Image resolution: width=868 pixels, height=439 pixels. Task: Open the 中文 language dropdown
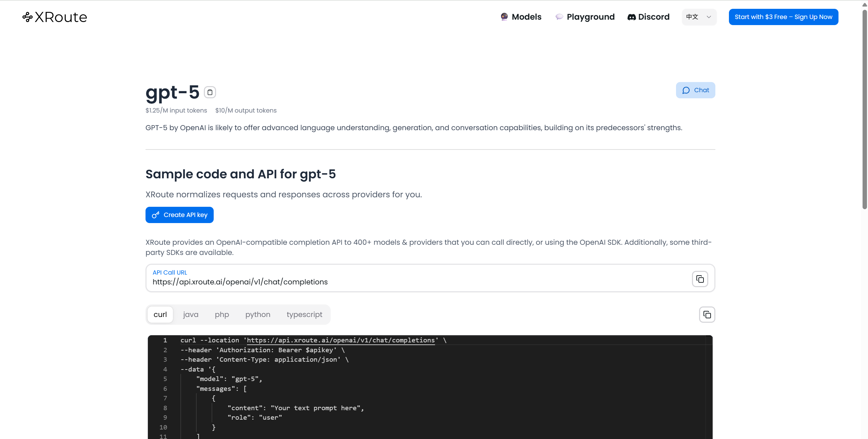[x=692, y=17]
